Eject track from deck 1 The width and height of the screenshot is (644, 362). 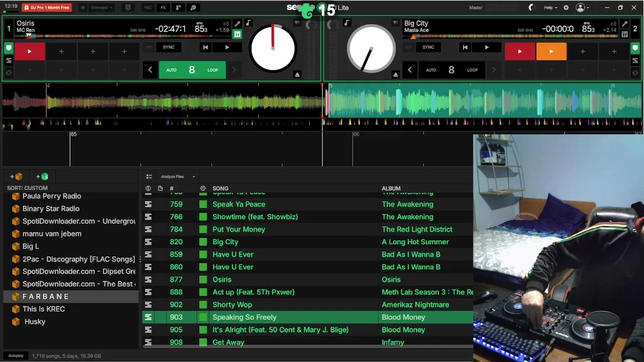pyautogui.click(x=297, y=74)
